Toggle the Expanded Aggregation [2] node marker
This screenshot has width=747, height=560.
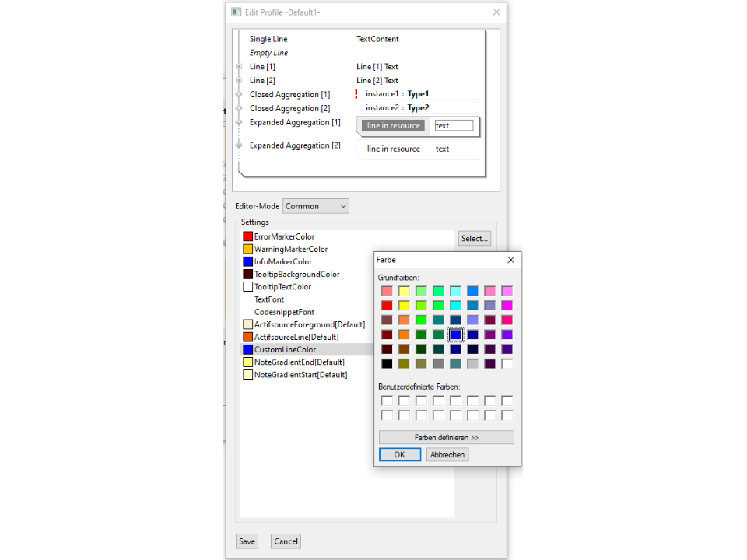pos(239,145)
